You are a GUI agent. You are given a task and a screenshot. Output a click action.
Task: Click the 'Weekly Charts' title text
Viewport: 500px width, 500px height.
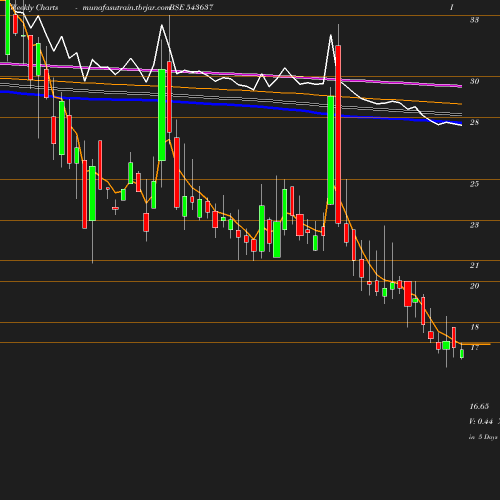point(35,7)
